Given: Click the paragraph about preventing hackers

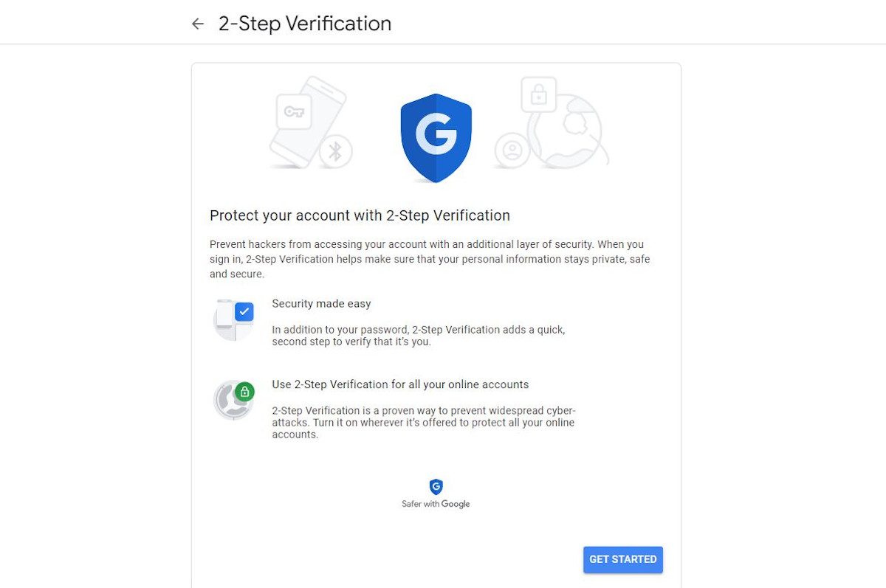Looking at the screenshot, I should [x=430, y=259].
